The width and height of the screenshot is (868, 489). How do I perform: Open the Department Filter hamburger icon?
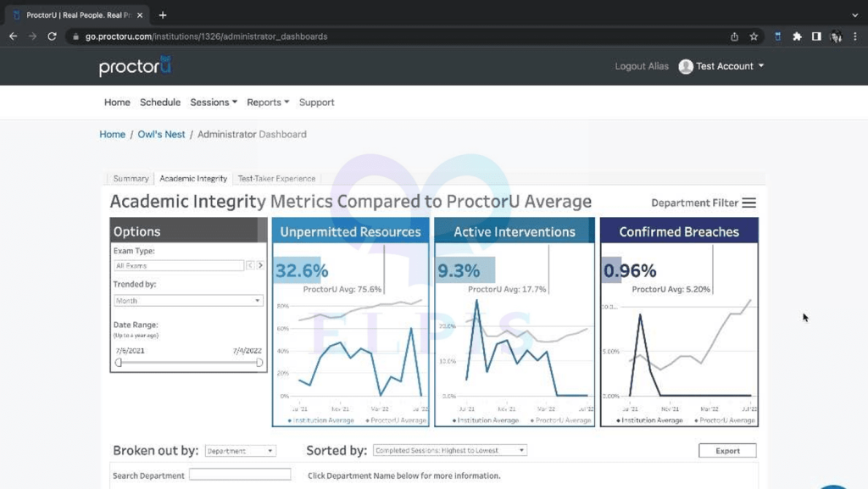point(749,203)
